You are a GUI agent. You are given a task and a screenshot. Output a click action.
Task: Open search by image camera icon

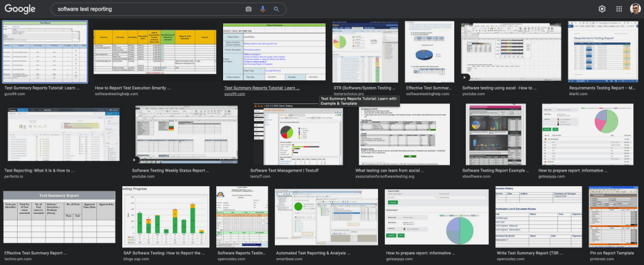[248, 9]
